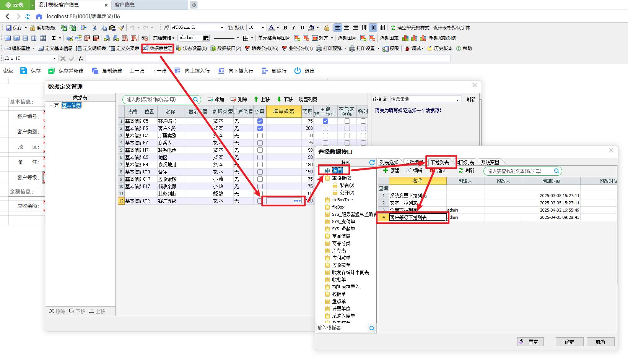Toggle italic formatting
Screen dimensions: 628x364
(293, 28)
